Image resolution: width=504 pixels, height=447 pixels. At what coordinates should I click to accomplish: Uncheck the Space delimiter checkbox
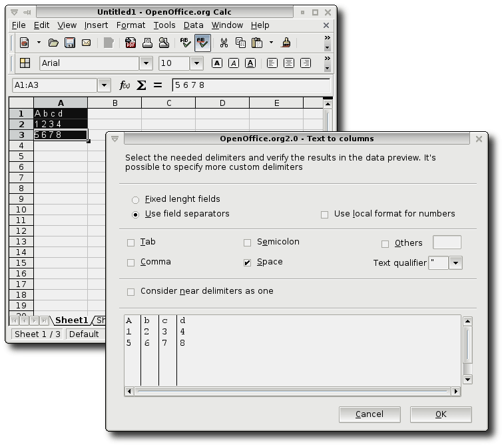click(247, 262)
